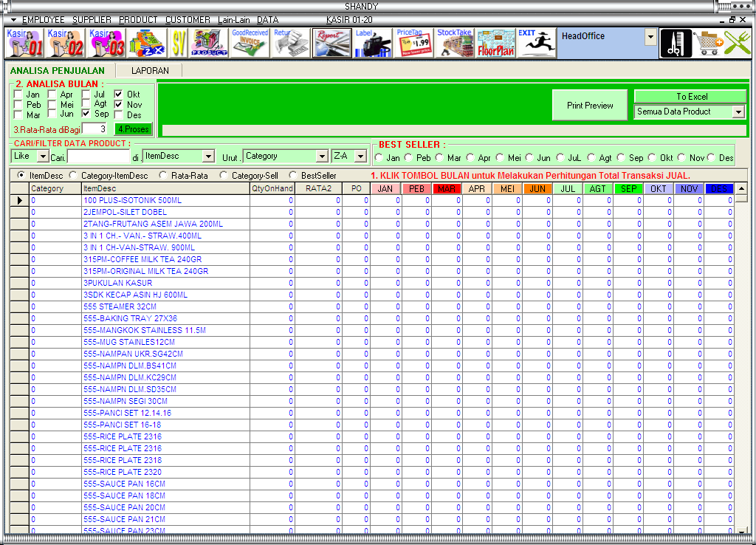Viewport: 756px width, 545px height.
Task: Open the PRODUCT menu
Action: pyautogui.click(x=138, y=20)
